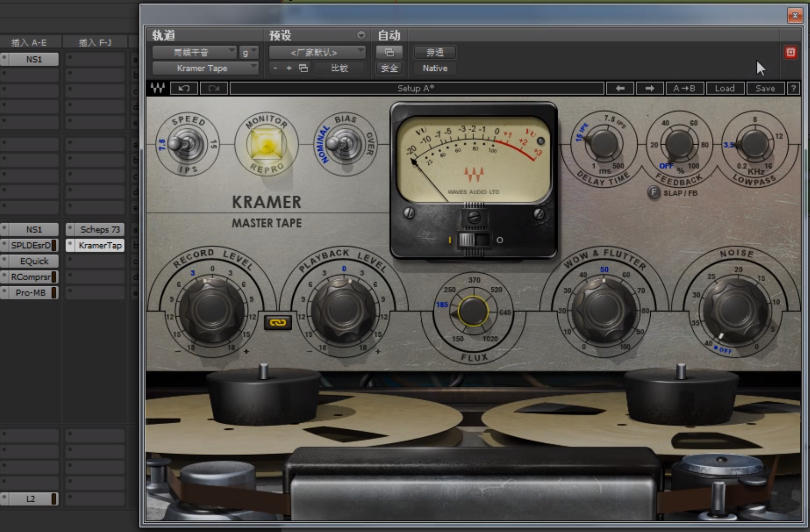Open the Kramer Tape preset dropdown showing 厂家默认

pyautogui.click(x=316, y=52)
